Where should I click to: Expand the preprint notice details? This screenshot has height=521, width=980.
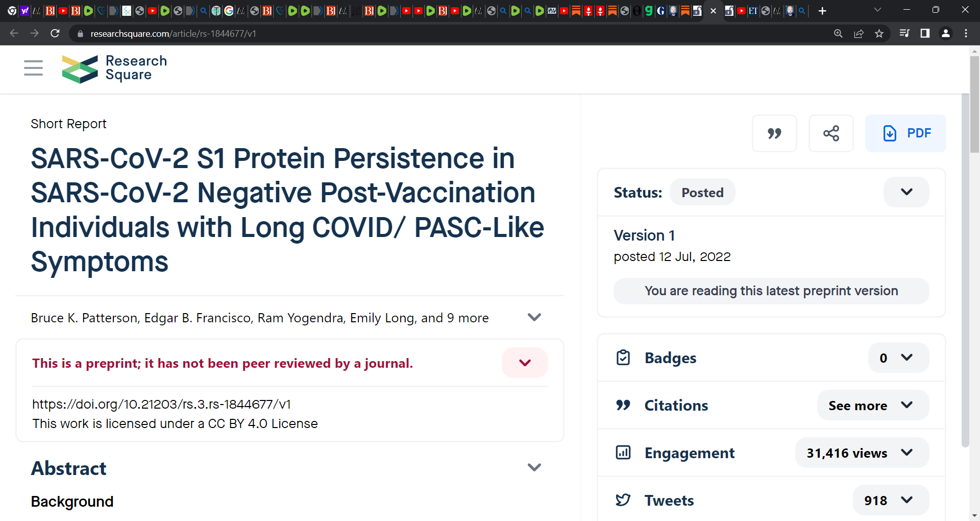click(x=525, y=363)
